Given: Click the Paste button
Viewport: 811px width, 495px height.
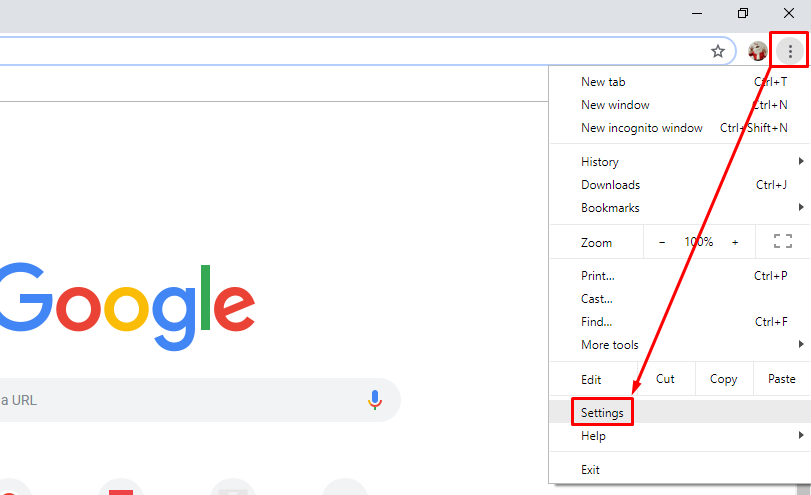Looking at the screenshot, I should [x=782, y=379].
